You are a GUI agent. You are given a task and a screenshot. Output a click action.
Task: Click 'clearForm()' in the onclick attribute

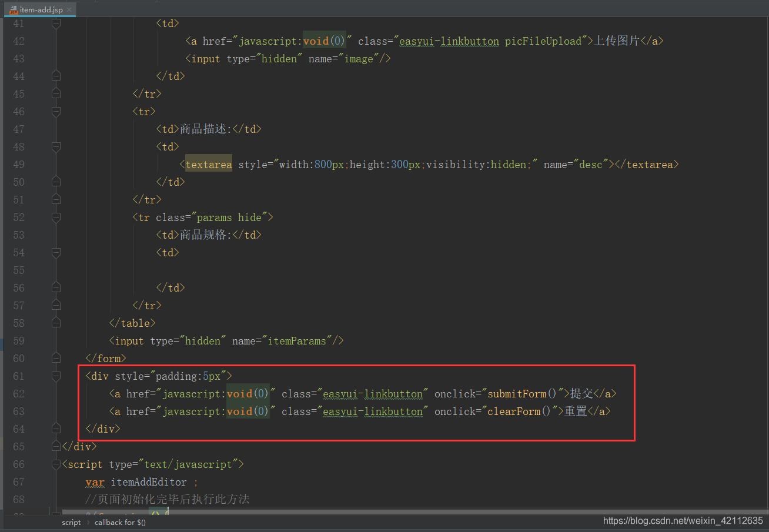tap(520, 411)
